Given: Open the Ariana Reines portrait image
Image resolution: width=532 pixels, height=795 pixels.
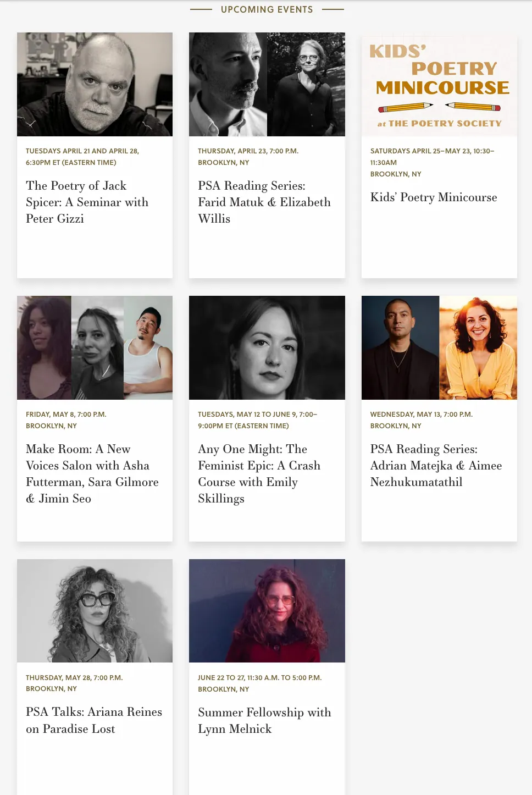Looking at the screenshot, I should coord(95,611).
